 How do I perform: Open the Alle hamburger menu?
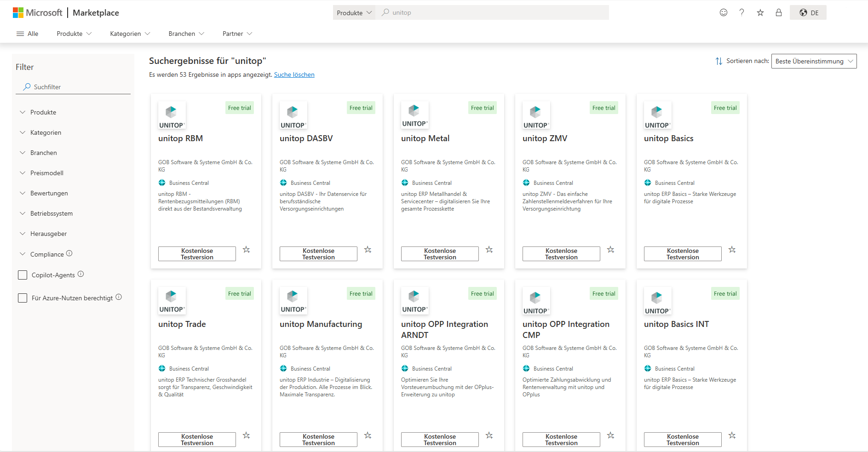click(27, 33)
